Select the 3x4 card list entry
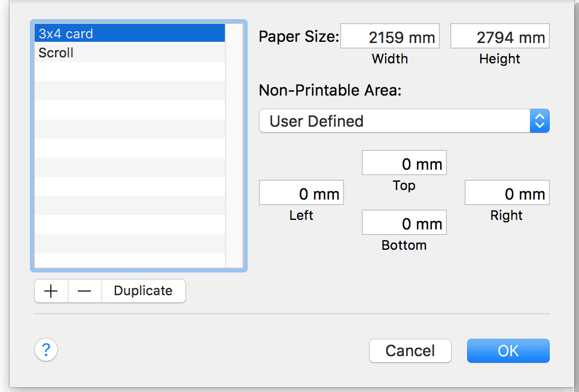Image resolution: width=579 pixels, height=392 pixels. (129, 33)
